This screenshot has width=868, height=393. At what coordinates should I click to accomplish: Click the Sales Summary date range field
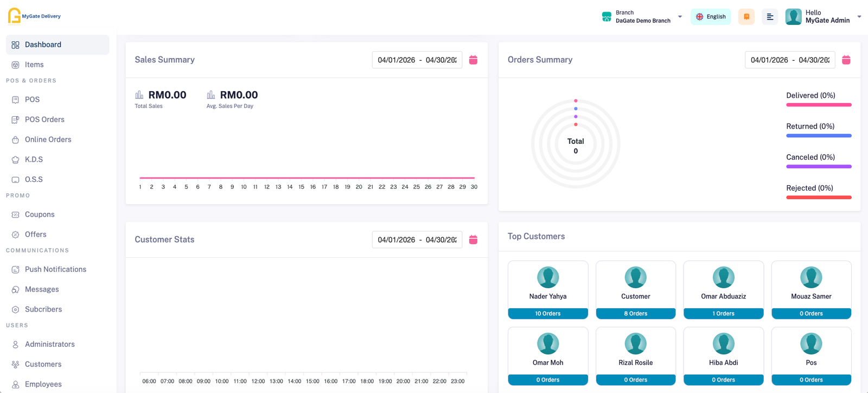[x=417, y=60]
